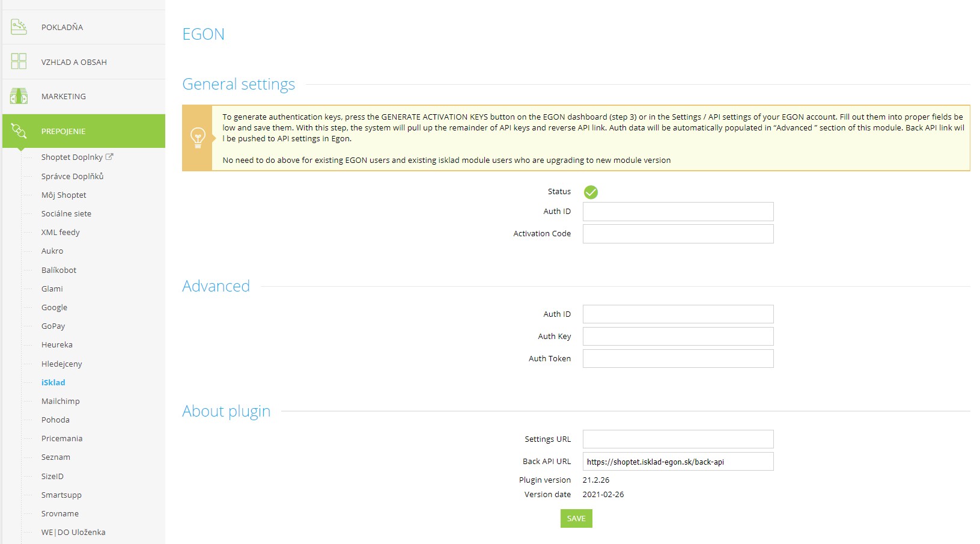Open Shoptet Doplnky link in sidebar
The height and width of the screenshot is (544, 980).
[x=72, y=157]
